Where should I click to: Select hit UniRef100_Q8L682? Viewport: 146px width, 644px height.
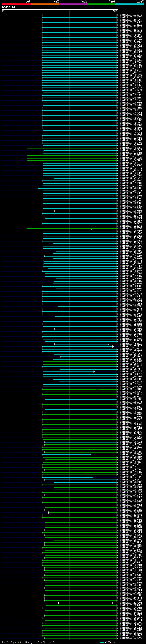tap(131, 399)
